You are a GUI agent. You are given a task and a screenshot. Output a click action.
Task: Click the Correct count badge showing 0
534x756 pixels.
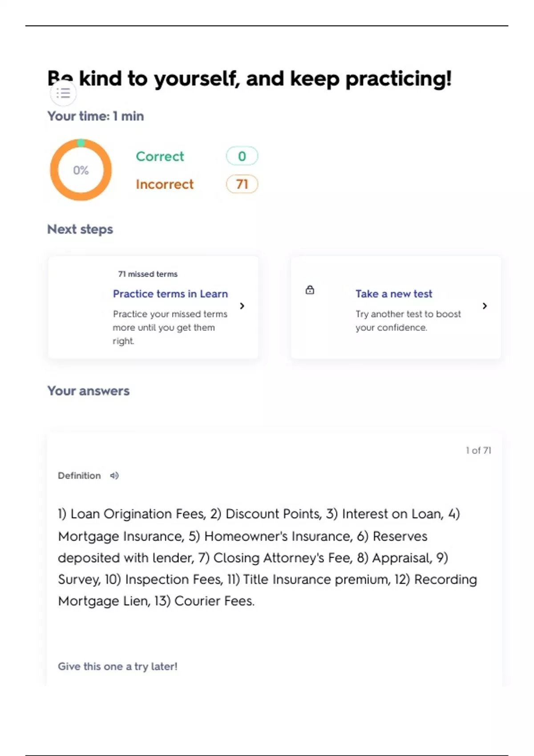point(242,156)
